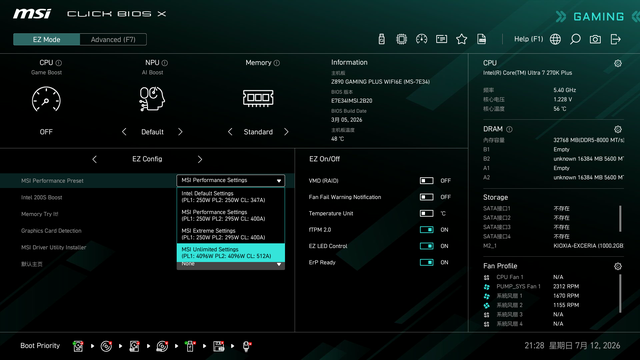Click the info icon next to NPU
Image resolution: width=640 pixels, height=360 pixels.
pos(164,63)
